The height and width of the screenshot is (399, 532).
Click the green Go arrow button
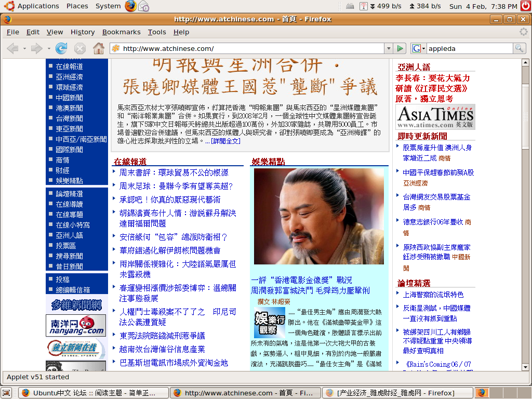point(401,48)
